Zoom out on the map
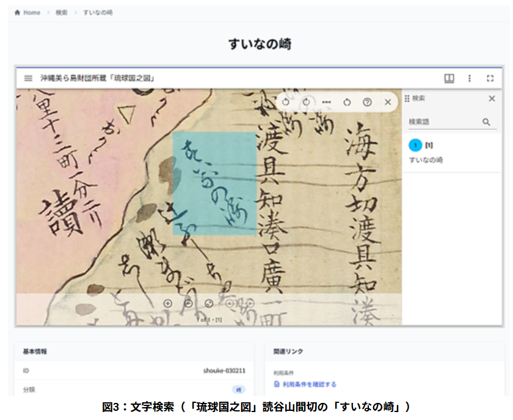 click(x=189, y=303)
